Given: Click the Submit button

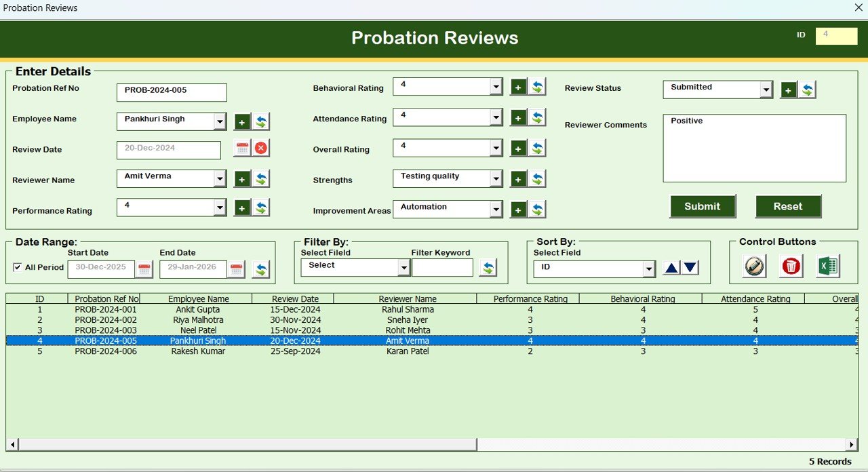Looking at the screenshot, I should pyautogui.click(x=703, y=206).
